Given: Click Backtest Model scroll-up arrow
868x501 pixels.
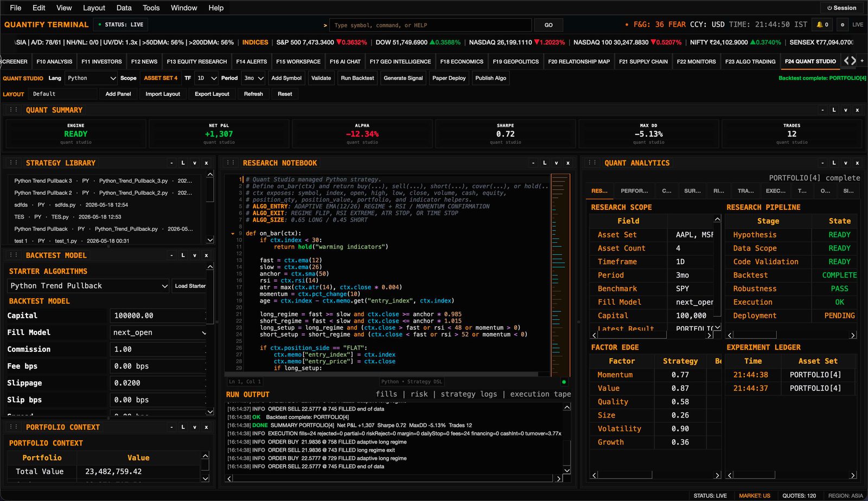Looking at the screenshot, I should coord(210,267).
